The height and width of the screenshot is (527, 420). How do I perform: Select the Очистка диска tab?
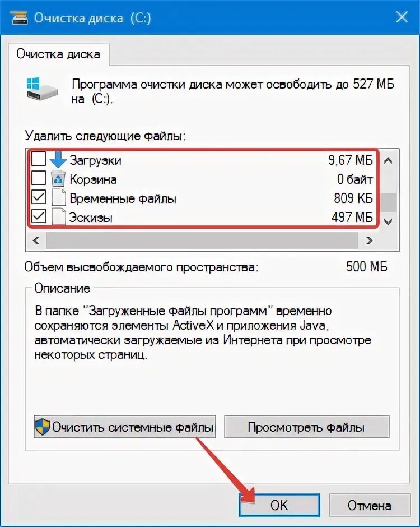58,54
